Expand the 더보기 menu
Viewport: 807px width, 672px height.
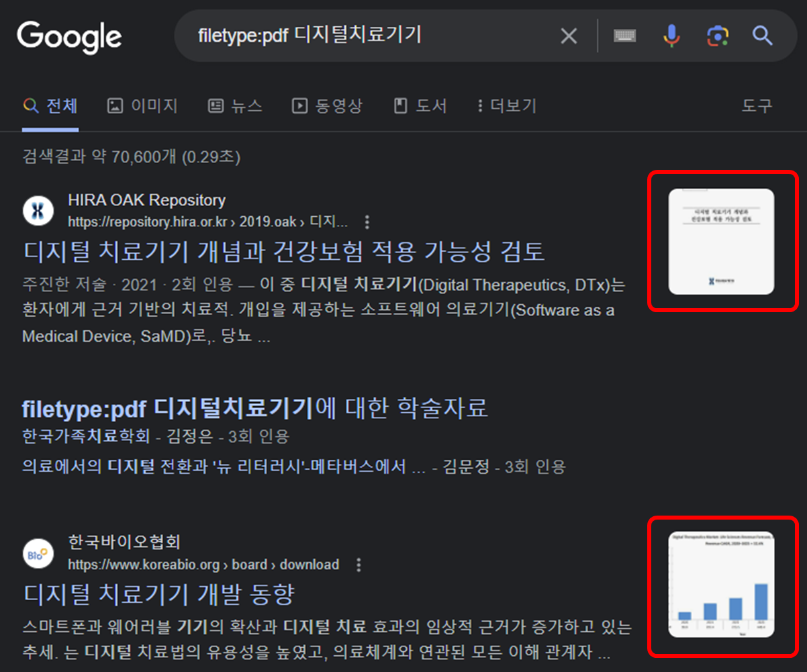pos(507,106)
